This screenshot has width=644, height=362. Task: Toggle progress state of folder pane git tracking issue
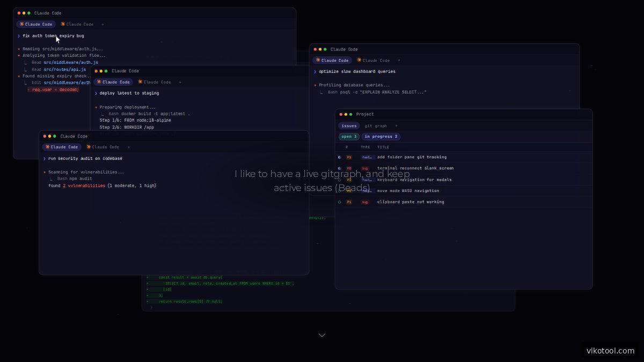coord(339,157)
